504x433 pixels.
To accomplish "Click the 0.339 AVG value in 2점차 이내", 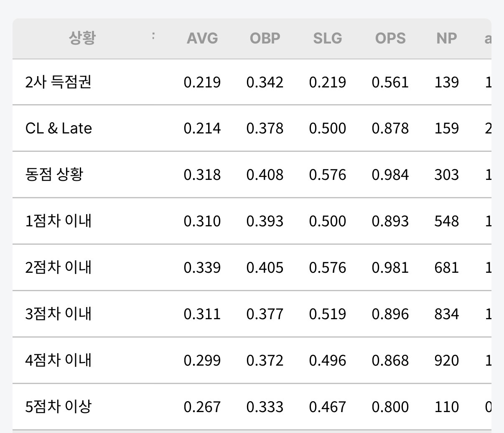I will click(202, 268).
